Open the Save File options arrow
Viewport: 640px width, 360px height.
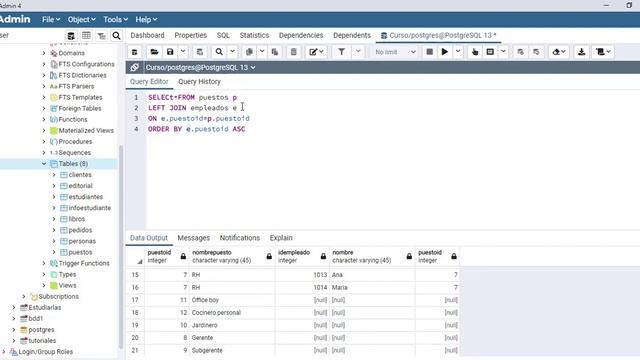coord(183,52)
